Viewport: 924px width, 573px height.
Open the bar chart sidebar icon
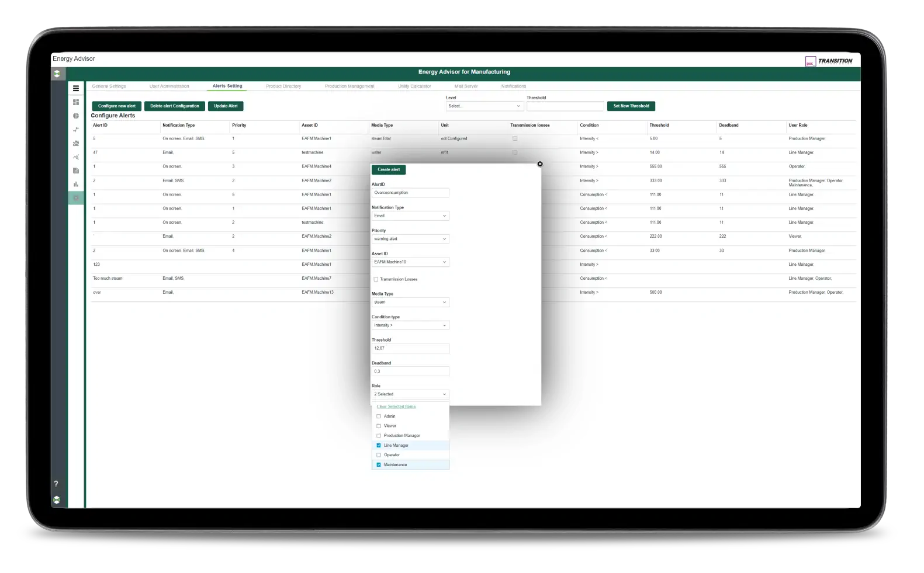click(x=76, y=184)
